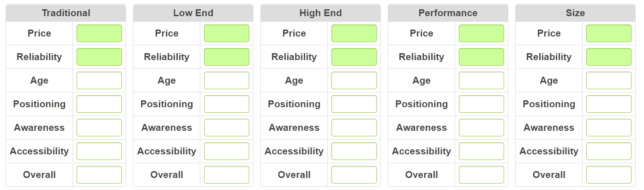The height and width of the screenshot is (190, 644).
Task: Click the Size segment header
Action: tap(575, 13)
